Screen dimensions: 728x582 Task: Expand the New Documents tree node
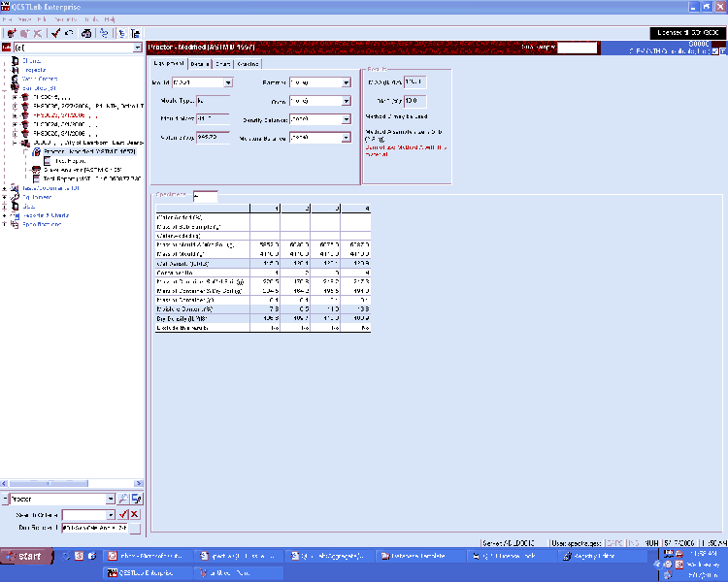5,188
